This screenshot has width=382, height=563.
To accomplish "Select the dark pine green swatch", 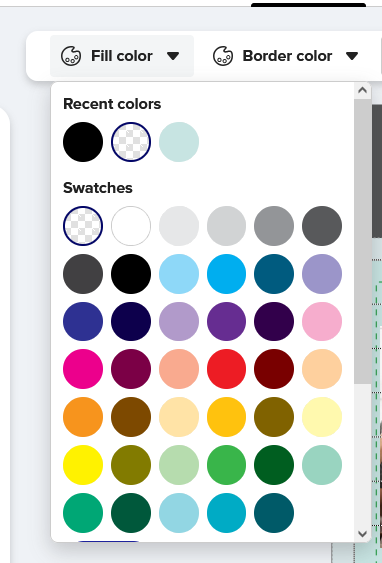I will coord(131,513).
